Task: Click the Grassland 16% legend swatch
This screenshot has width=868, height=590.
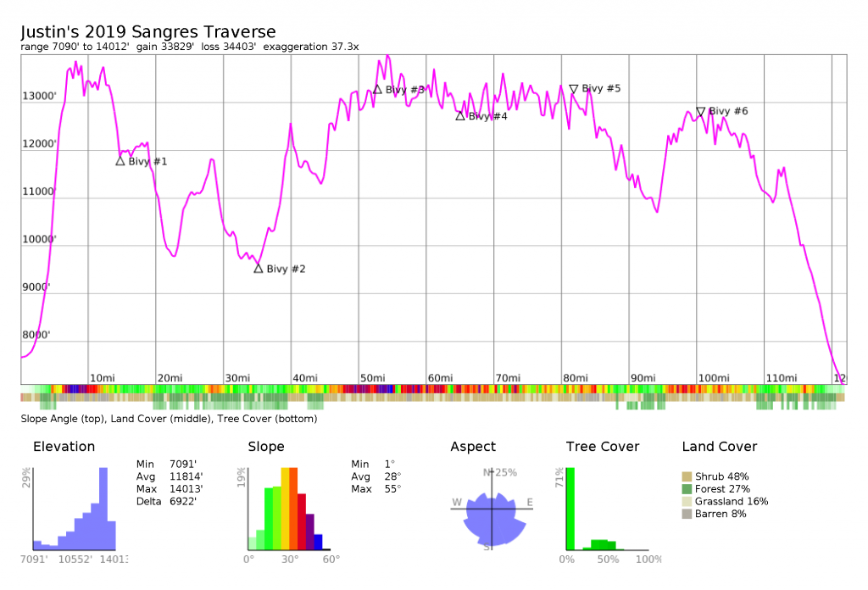Action: tap(687, 501)
